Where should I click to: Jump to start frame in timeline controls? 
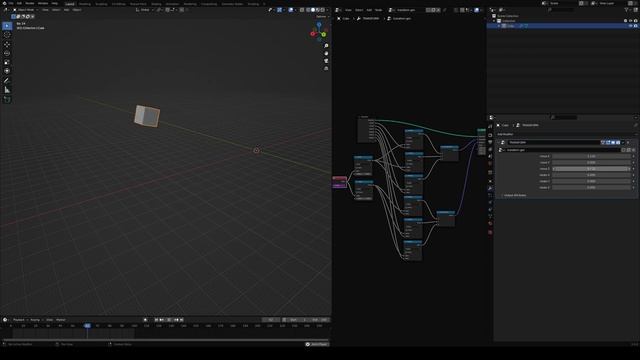156,320
